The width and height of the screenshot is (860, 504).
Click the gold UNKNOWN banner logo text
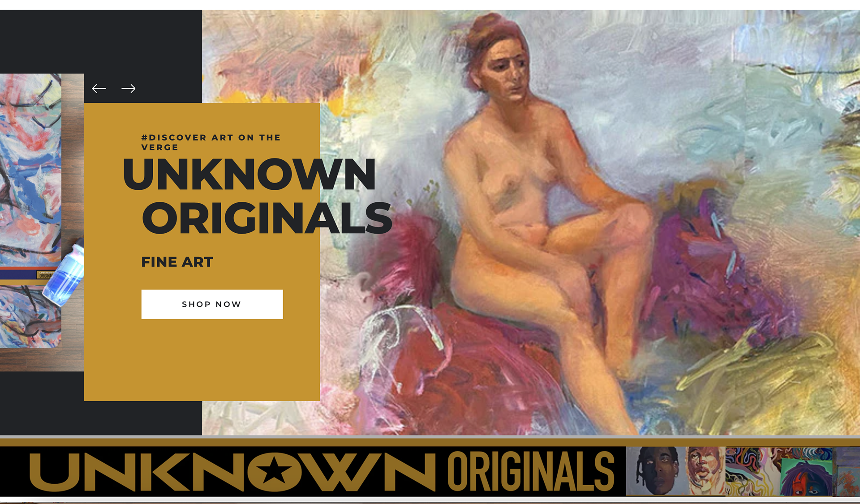pos(232,472)
